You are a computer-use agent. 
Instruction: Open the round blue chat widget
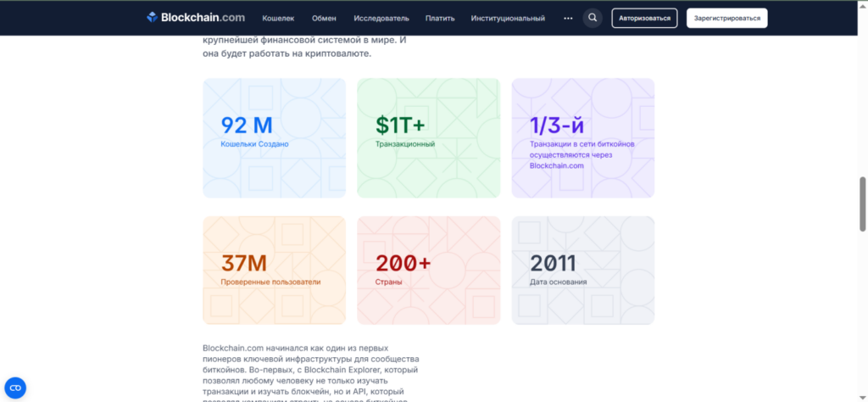click(x=15, y=388)
